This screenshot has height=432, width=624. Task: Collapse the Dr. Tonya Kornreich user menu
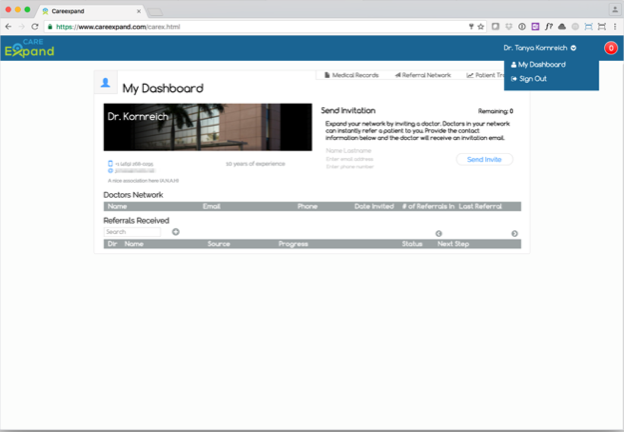pos(540,48)
